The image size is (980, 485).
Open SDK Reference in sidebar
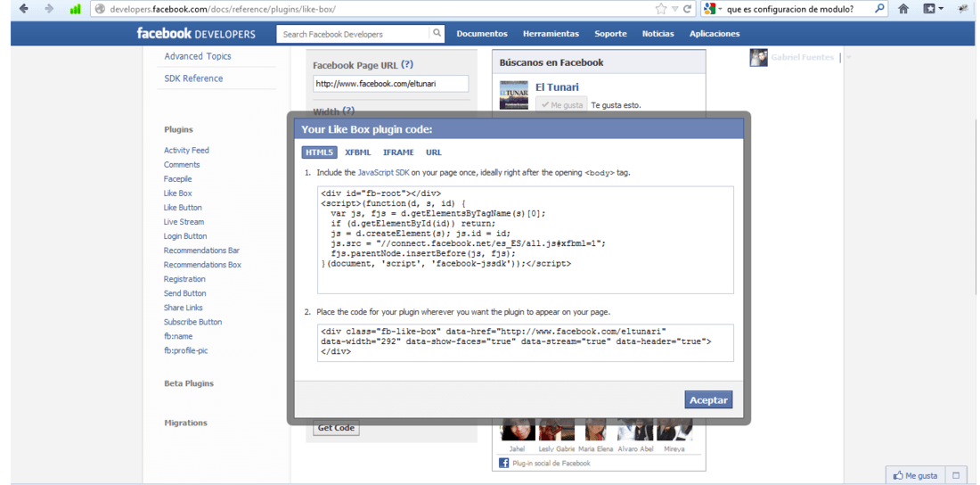click(x=193, y=78)
